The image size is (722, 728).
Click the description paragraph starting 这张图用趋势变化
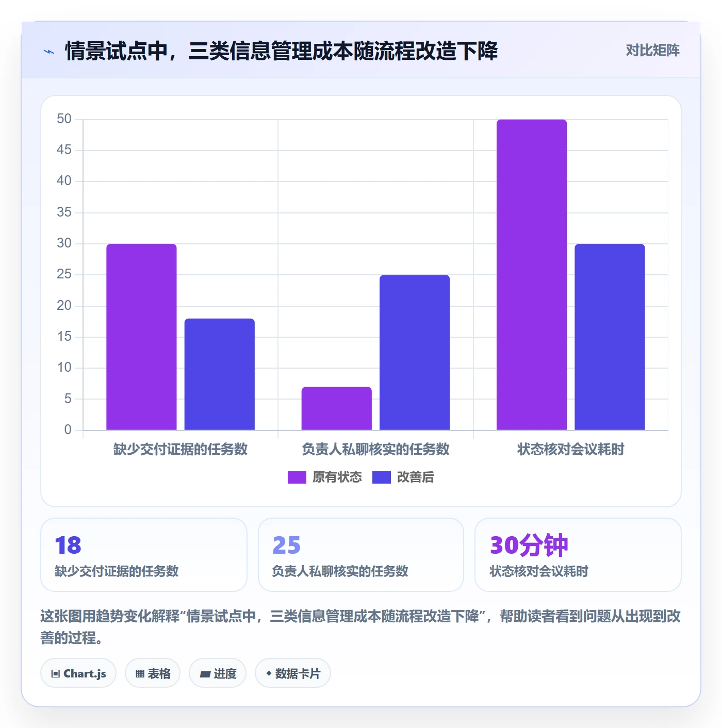point(360,627)
